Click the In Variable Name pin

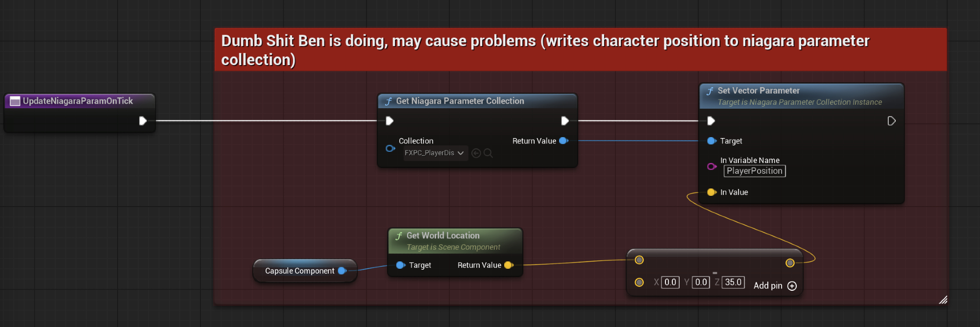[x=711, y=166]
